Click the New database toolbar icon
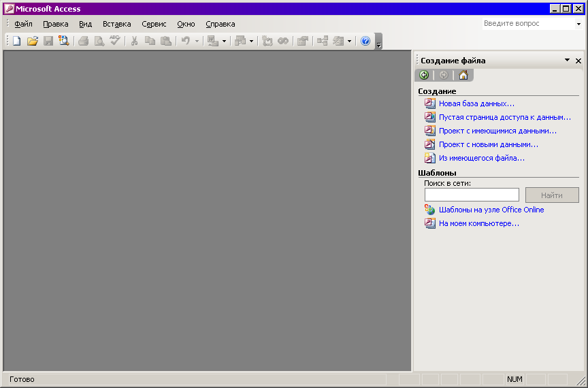 tap(17, 41)
